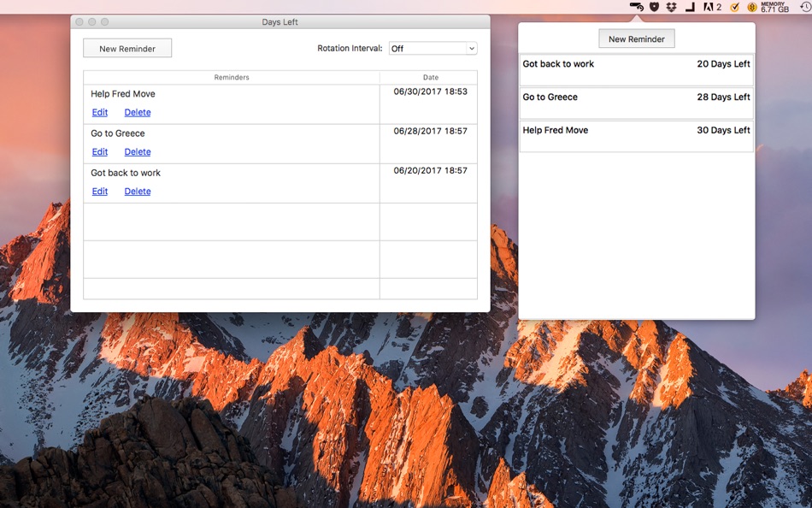Viewport: 812px width, 508px height.
Task: Open the Adobe notifications menu bar icon
Action: [x=712, y=7]
